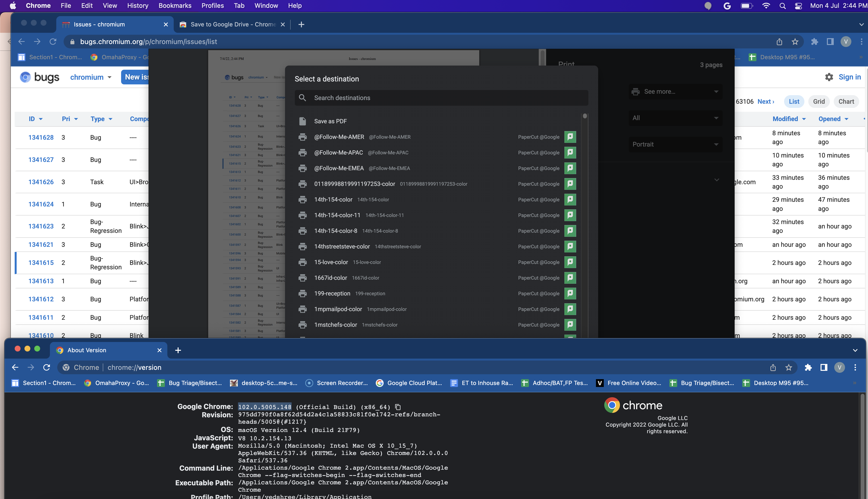Image resolution: width=868 pixels, height=499 pixels.
Task: Open extensions icon in Issues window
Action: tap(814, 42)
